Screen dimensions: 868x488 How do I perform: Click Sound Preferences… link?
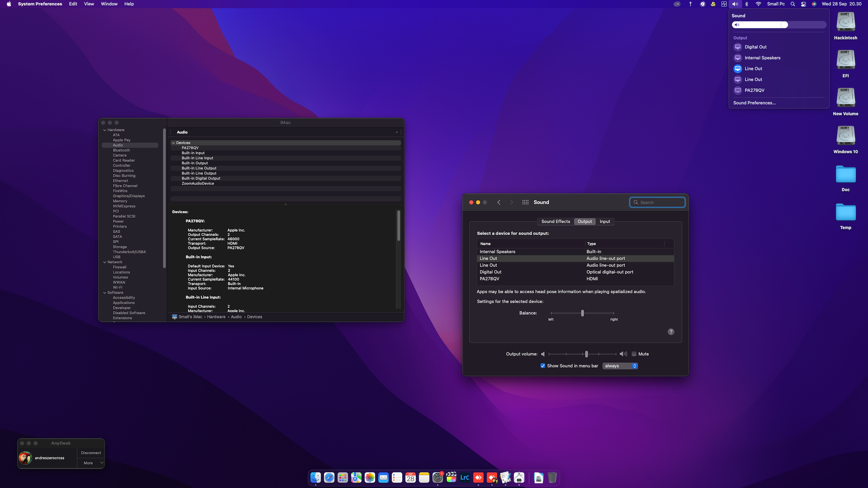754,103
